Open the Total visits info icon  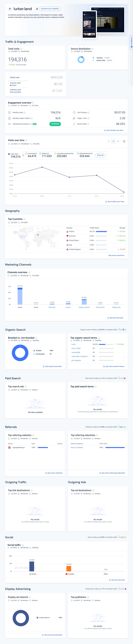[21, 49]
